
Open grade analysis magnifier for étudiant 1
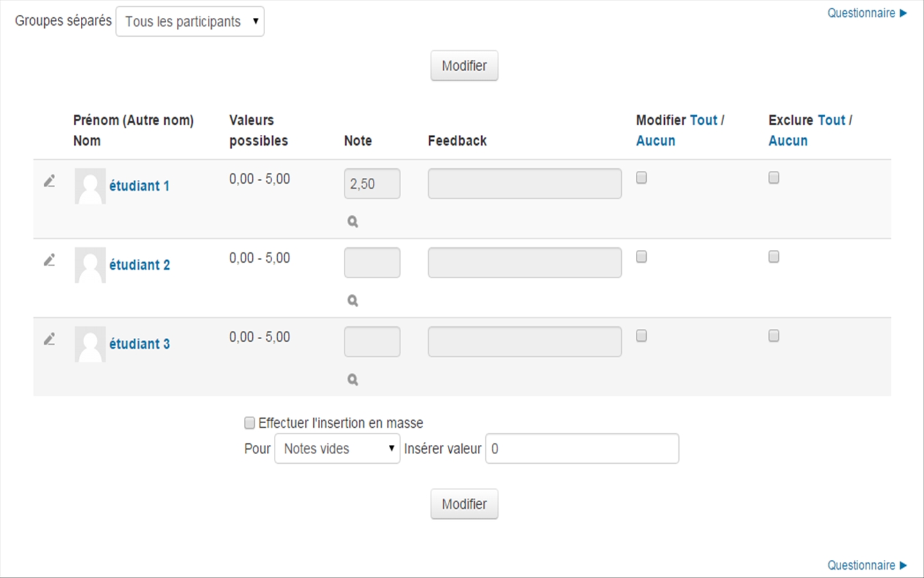tap(353, 222)
